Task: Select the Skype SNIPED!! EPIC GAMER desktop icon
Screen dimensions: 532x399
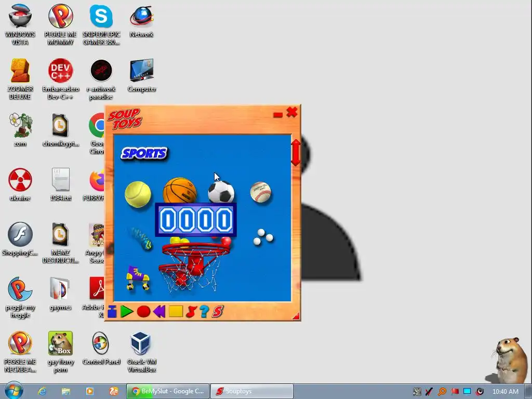Action: [x=101, y=24]
